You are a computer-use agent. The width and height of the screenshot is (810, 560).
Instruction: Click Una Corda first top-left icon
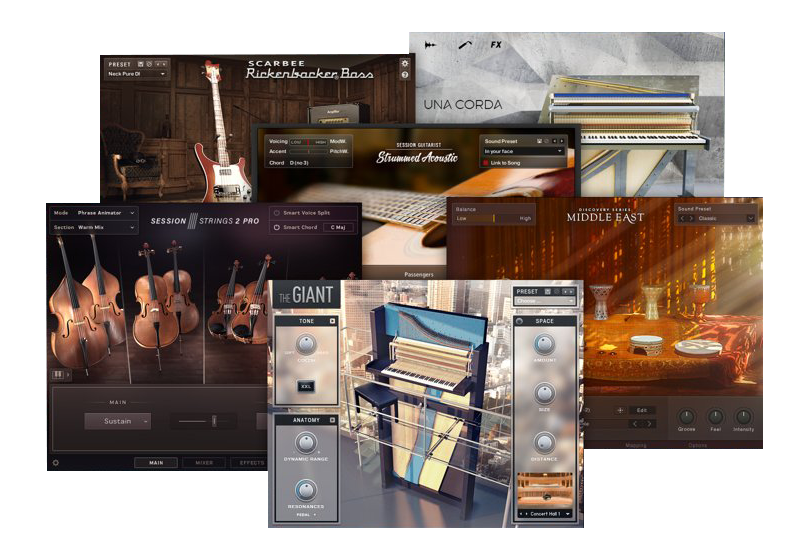(430, 45)
